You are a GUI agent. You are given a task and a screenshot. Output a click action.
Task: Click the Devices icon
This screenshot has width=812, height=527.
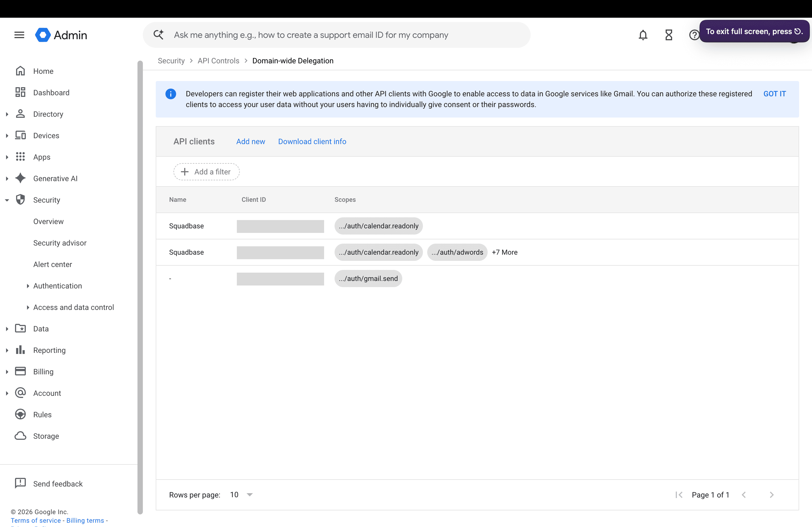click(20, 135)
